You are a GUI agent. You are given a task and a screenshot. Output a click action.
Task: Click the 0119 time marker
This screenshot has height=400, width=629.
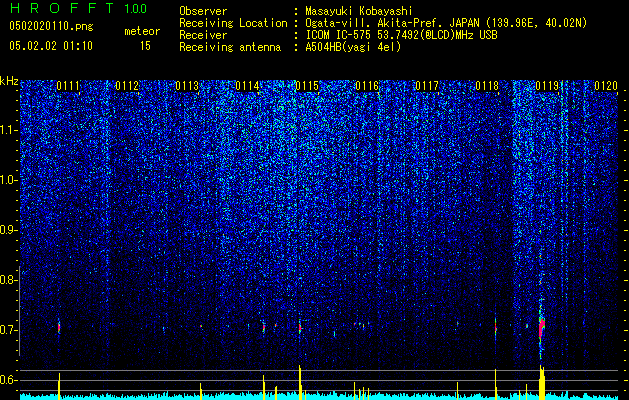pyautogui.click(x=547, y=86)
